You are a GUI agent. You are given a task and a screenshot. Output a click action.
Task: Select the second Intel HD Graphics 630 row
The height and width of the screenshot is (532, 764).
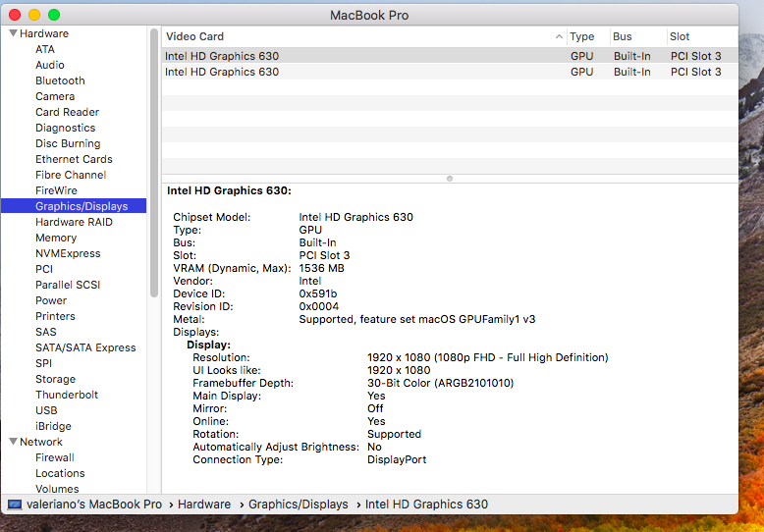pos(450,72)
